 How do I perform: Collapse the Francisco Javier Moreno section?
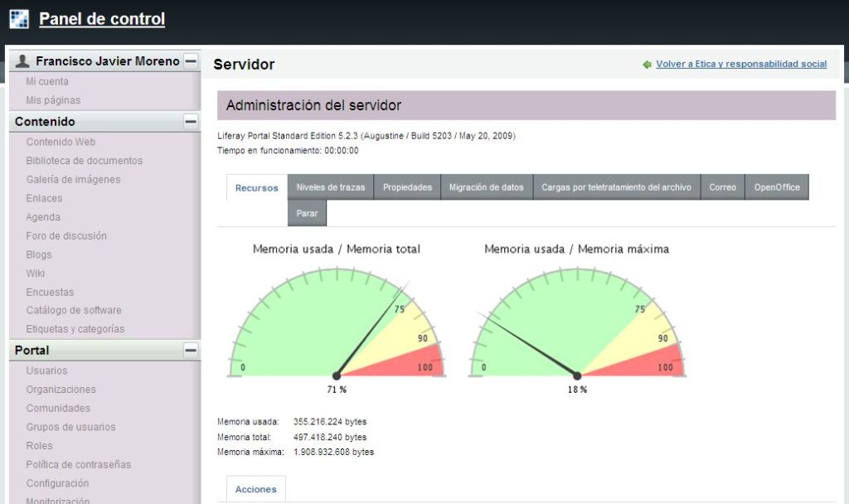pos(191,61)
